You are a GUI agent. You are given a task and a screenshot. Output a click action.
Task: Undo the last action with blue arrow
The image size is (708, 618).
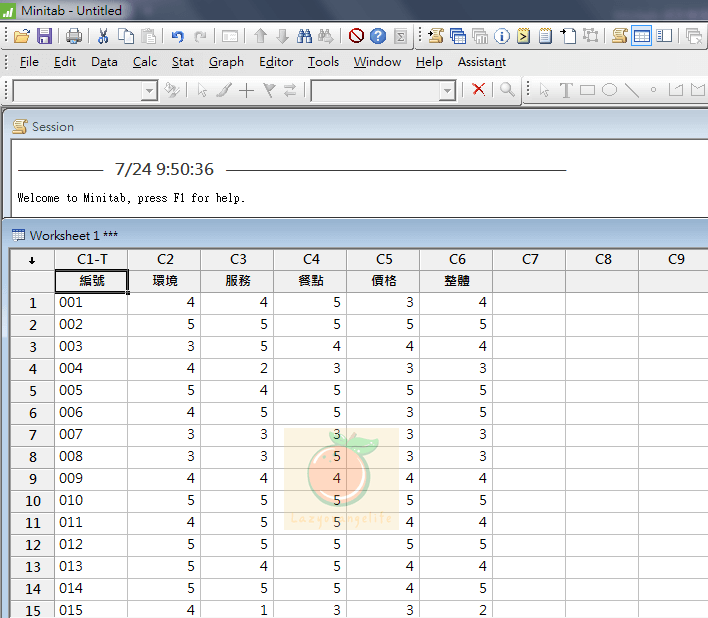(x=177, y=36)
